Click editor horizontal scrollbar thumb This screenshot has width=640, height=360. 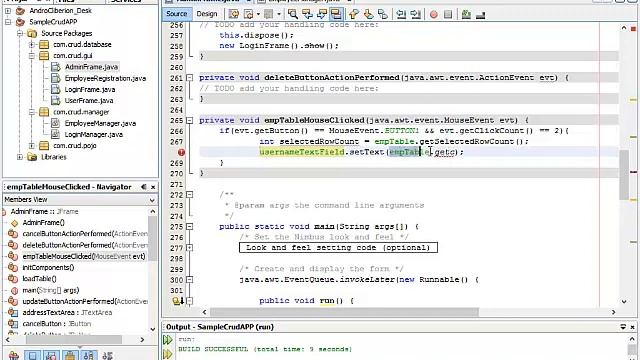click(344, 312)
